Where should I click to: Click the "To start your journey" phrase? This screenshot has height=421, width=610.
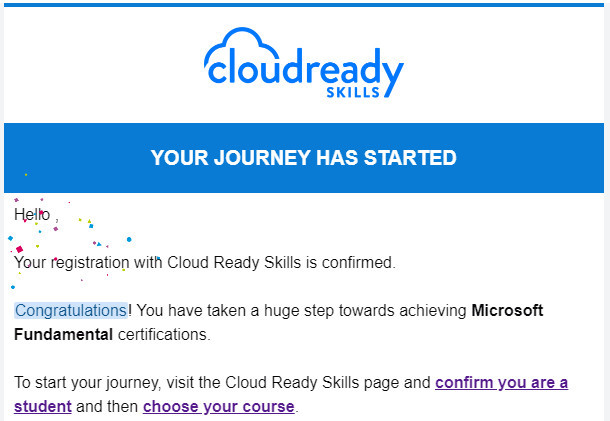(87, 382)
